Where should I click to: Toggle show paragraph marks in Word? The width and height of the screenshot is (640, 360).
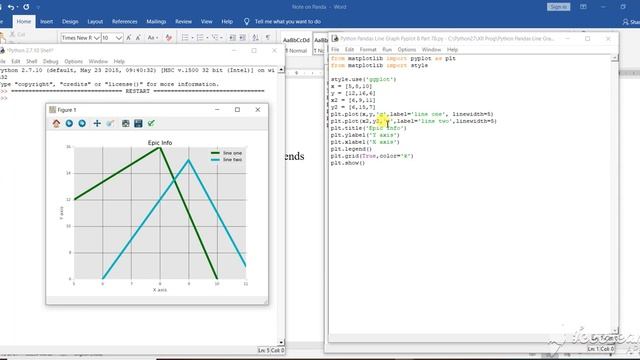(268, 38)
